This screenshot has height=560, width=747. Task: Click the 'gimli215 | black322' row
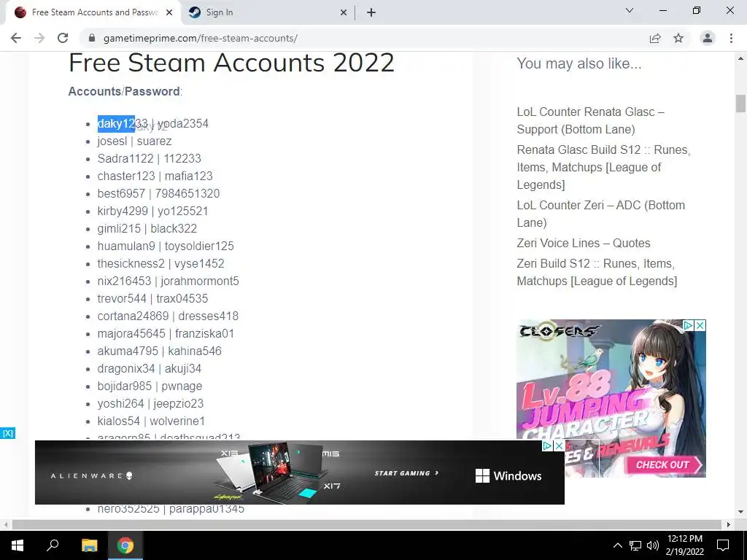(x=147, y=228)
